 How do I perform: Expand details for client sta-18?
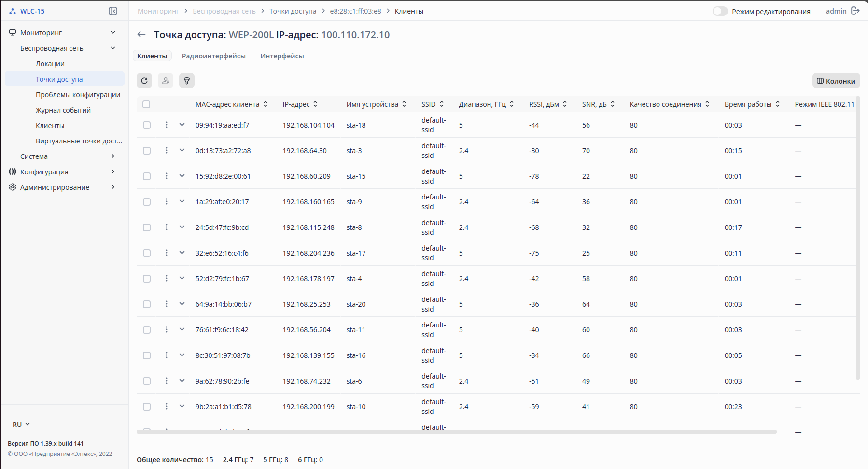[x=182, y=125]
